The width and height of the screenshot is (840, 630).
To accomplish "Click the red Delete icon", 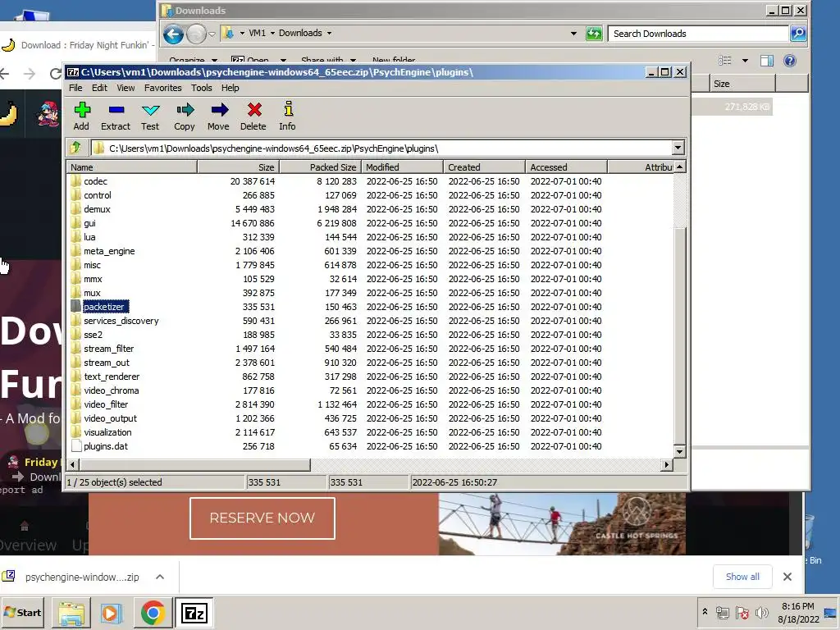I will point(254,110).
